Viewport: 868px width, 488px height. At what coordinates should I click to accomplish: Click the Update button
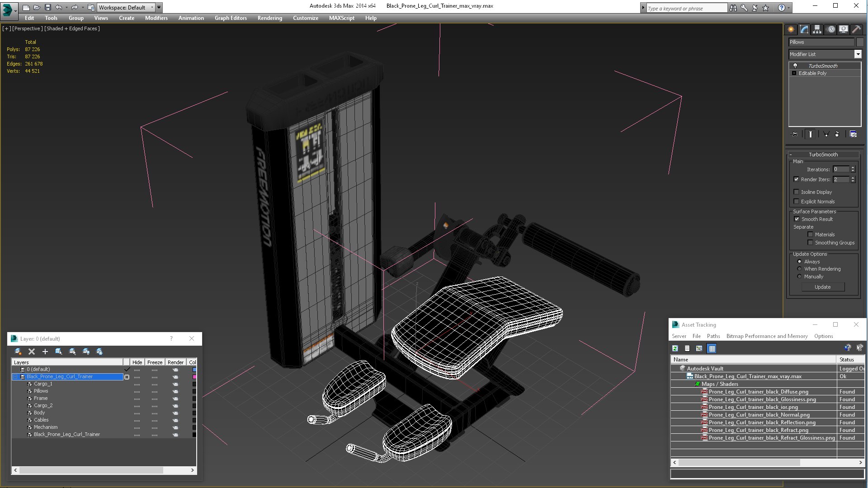click(822, 287)
